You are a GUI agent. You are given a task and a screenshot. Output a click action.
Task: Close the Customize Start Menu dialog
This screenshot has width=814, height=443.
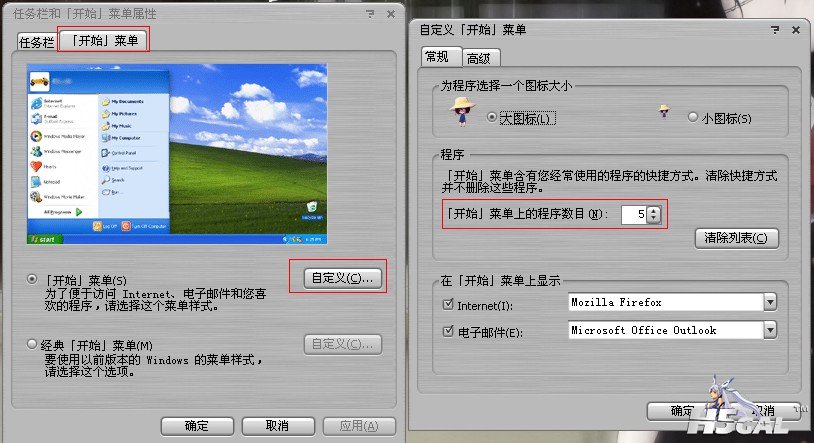pos(796,30)
